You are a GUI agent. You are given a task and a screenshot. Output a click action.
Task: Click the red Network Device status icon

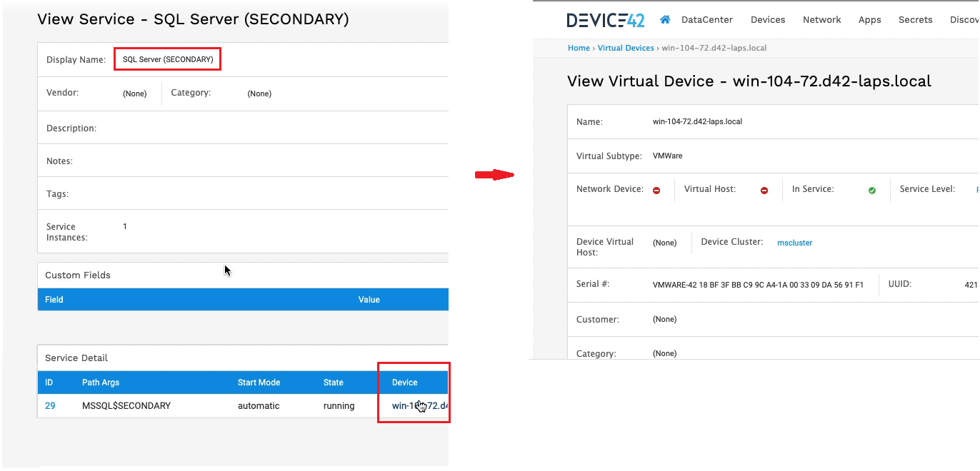point(656,191)
